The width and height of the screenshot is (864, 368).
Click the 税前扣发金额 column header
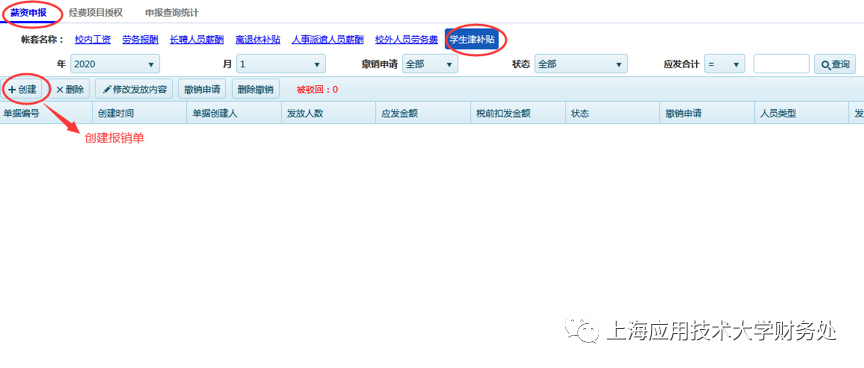(517, 113)
